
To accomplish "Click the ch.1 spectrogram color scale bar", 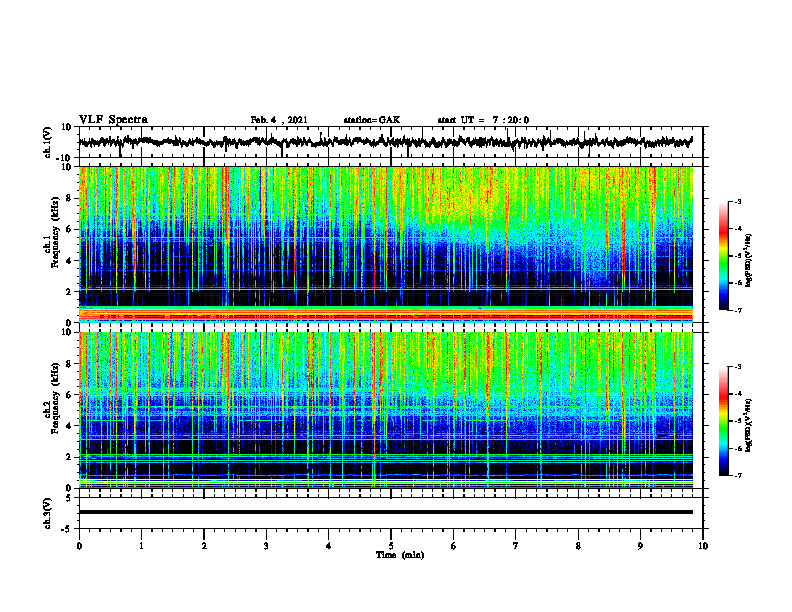I will (x=724, y=255).
